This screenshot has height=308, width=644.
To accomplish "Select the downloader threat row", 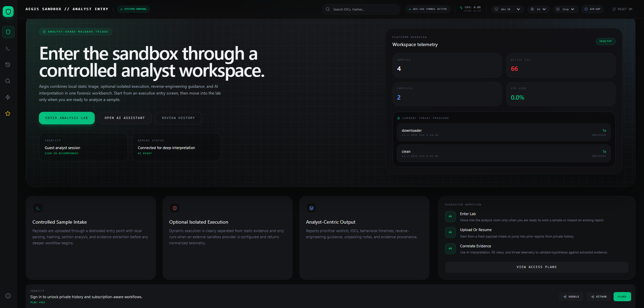I will click(504, 132).
